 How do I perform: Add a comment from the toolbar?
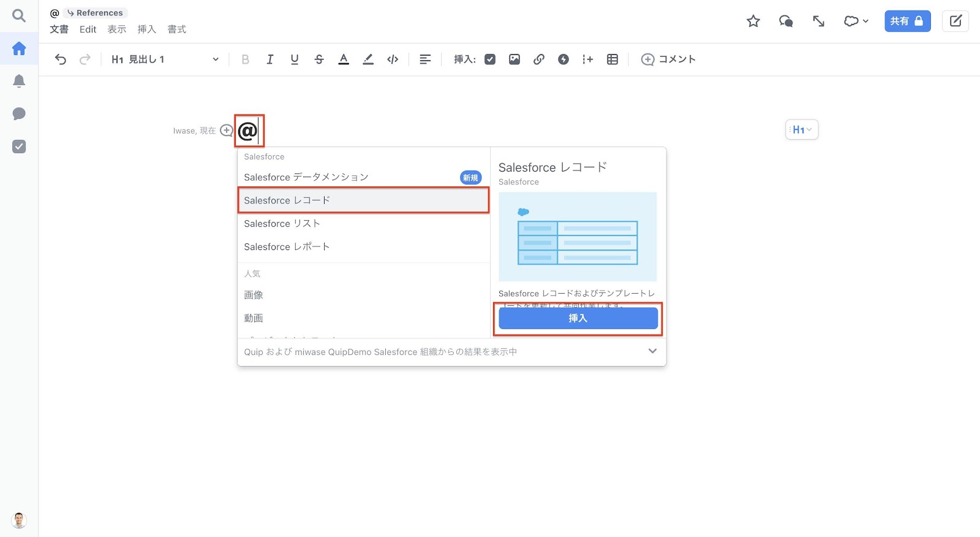[x=668, y=59]
